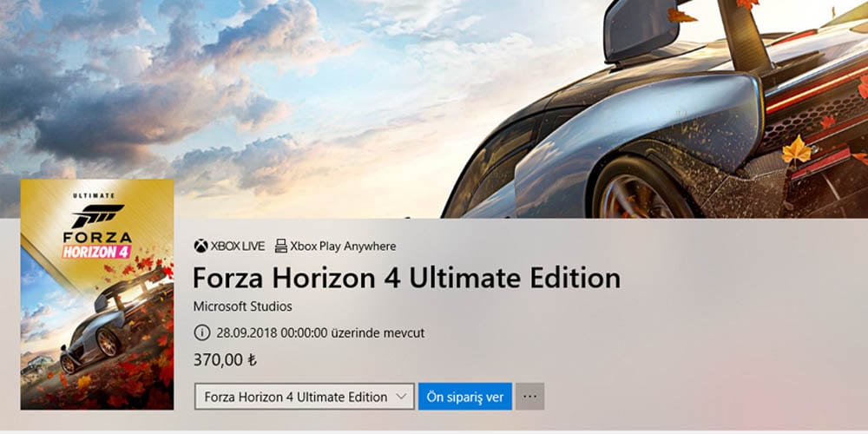Select the XBOX LIVE label text
868x434 pixels.
pos(238,246)
